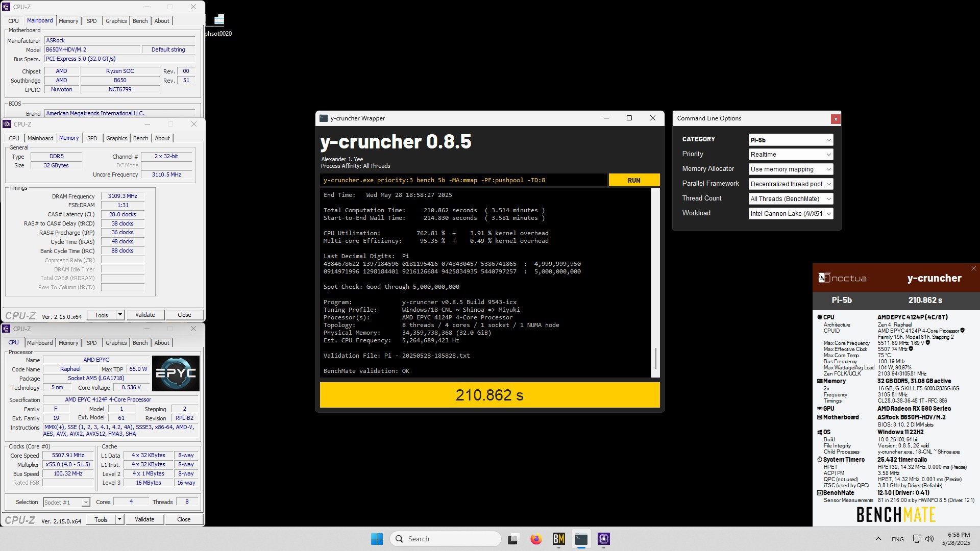Click Tools button in CPU-Z CPU window
The height and width of the screenshot is (551, 980).
pyautogui.click(x=101, y=519)
